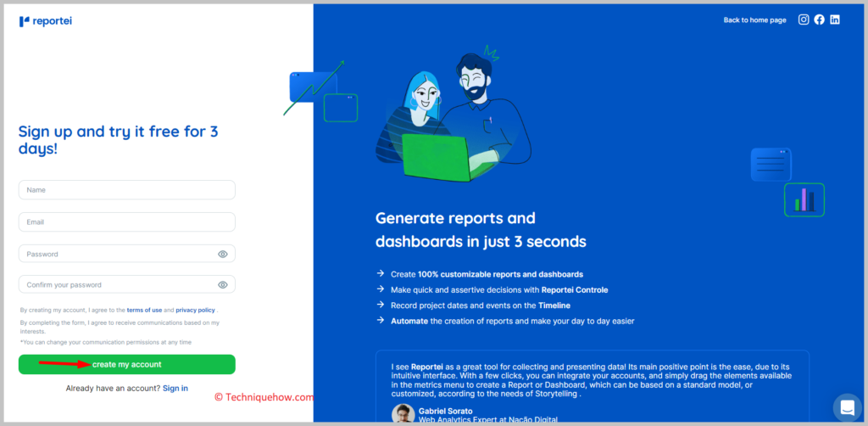Click the testimonial paragraph about Reportei
The width and height of the screenshot is (868, 426).
591,380
